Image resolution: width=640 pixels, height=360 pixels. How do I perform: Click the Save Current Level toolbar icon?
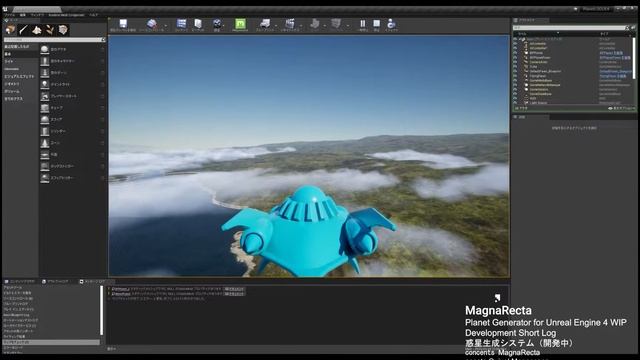coord(123,23)
